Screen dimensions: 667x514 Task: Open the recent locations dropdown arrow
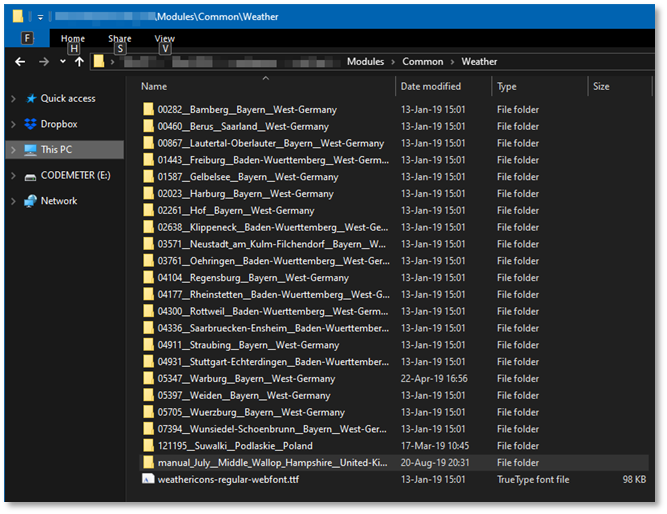[62, 62]
